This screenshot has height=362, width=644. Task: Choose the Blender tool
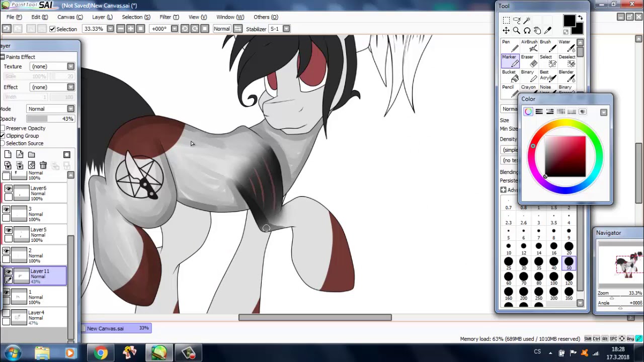567,75
